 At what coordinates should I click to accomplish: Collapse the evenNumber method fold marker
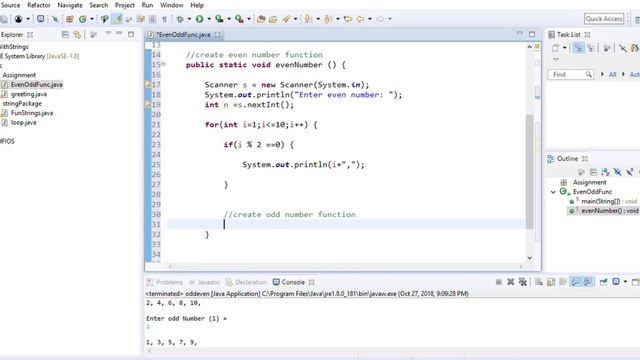(x=164, y=64)
